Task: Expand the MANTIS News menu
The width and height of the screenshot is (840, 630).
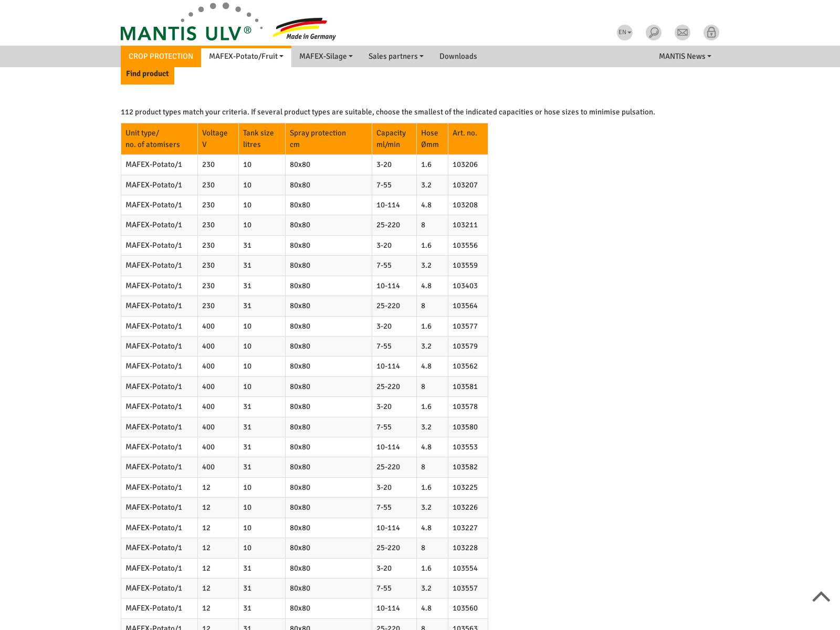Action: tap(685, 56)
